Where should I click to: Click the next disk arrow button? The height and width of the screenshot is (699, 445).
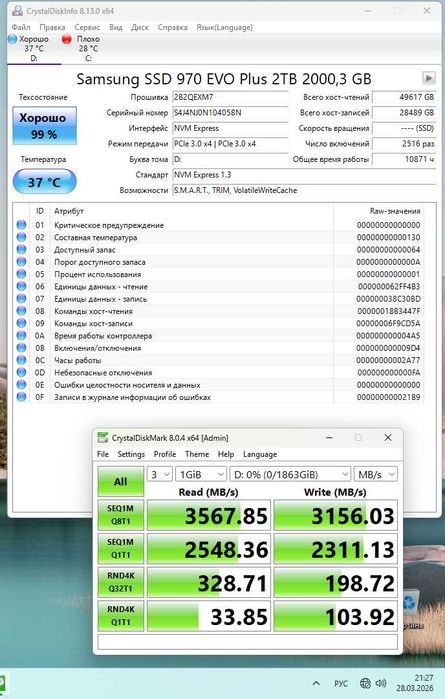pyautogui.click(x=429, y=78)
